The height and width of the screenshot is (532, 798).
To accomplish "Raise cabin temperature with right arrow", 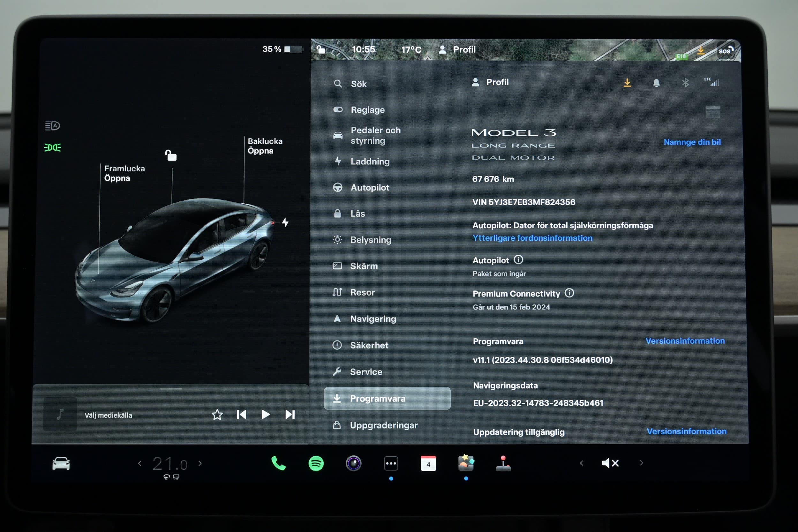I will click(200, 463).
